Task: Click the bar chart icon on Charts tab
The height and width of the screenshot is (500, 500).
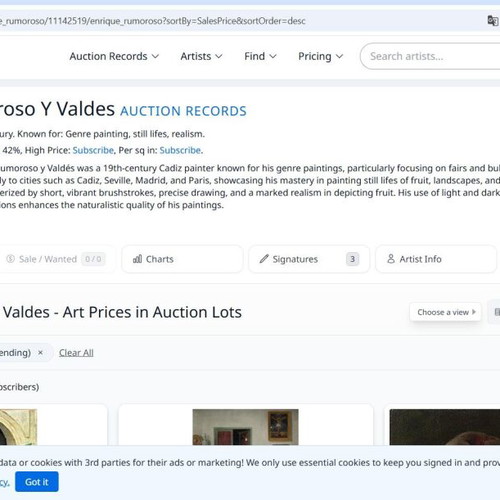Action: 137,259
